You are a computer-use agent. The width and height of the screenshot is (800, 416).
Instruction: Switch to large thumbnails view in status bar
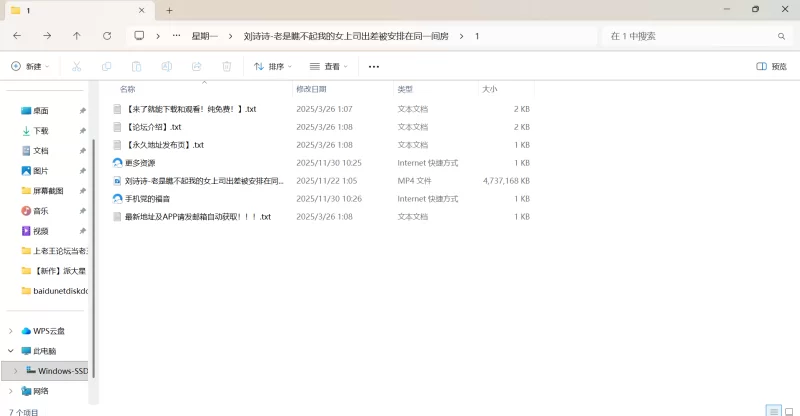(789, 410)
